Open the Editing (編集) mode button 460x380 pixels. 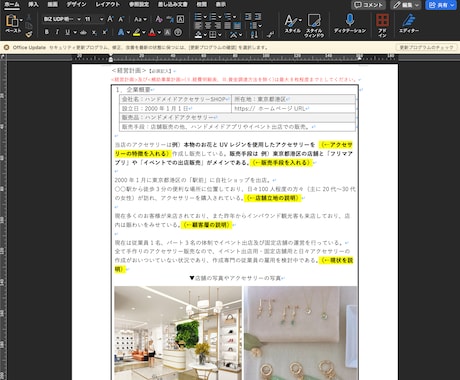pyautogui.click(x=406, y=5)
